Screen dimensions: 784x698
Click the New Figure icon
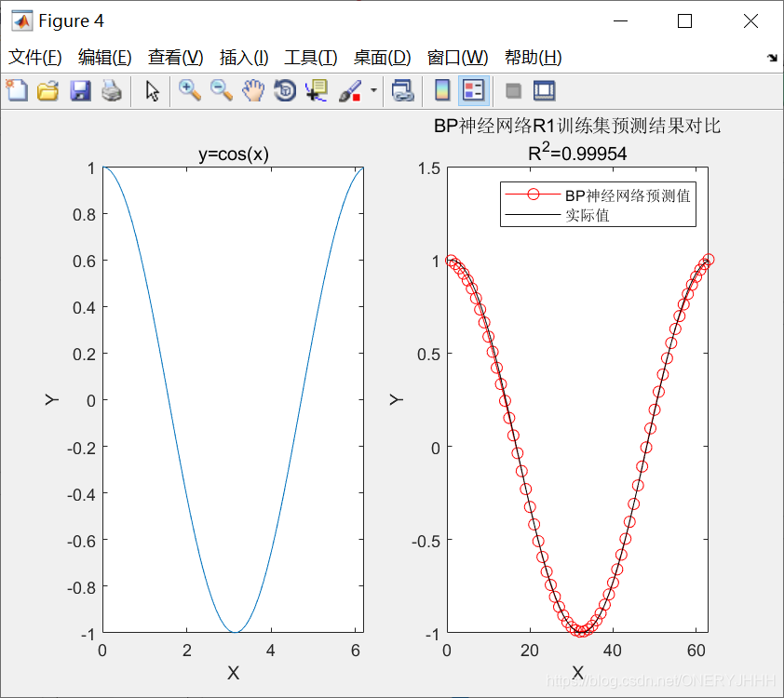click(16, 90)
